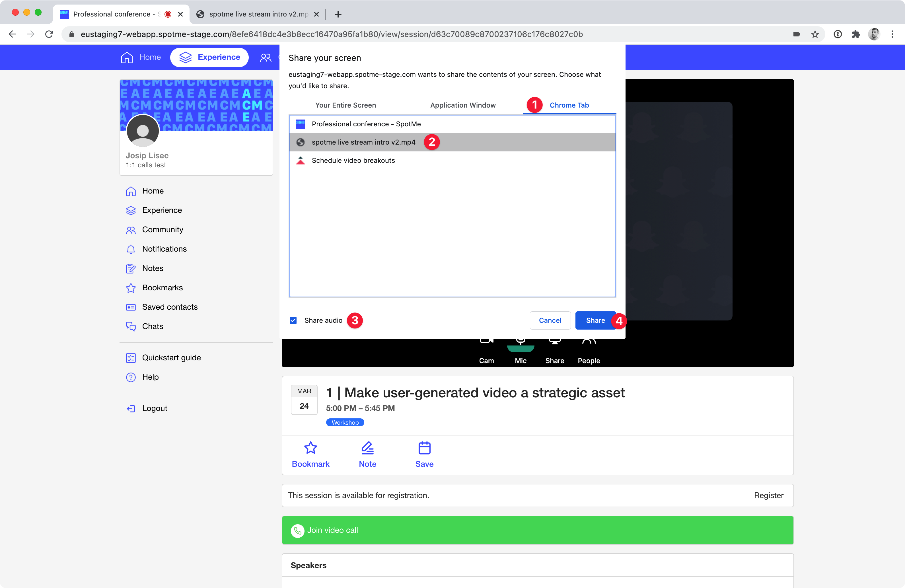Open the Chrome three-dot menu

pos(892,34)
